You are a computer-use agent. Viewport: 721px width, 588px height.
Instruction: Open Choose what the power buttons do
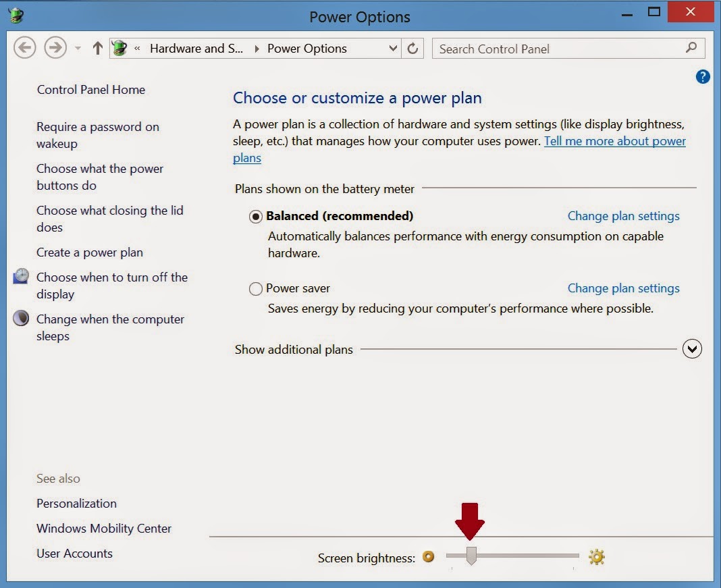click(100, 177)
